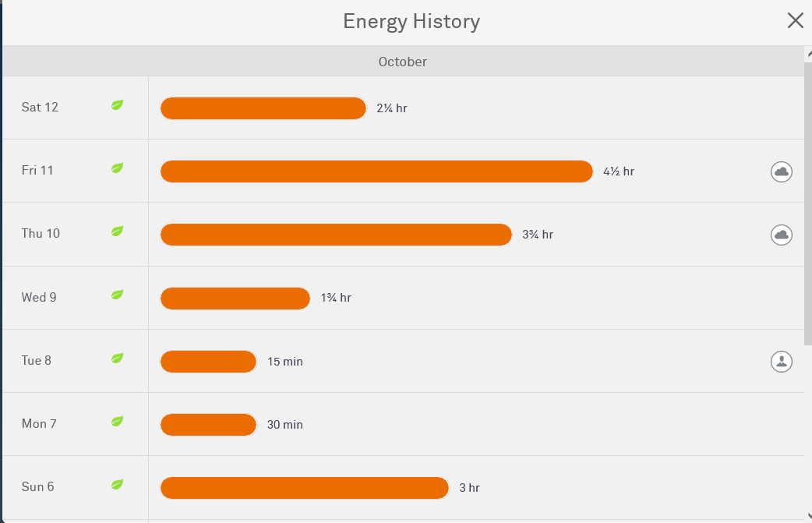Click the vertical scrollbar thumb
Viewport: 812px width, 523px height.
(x=808, y=203)
